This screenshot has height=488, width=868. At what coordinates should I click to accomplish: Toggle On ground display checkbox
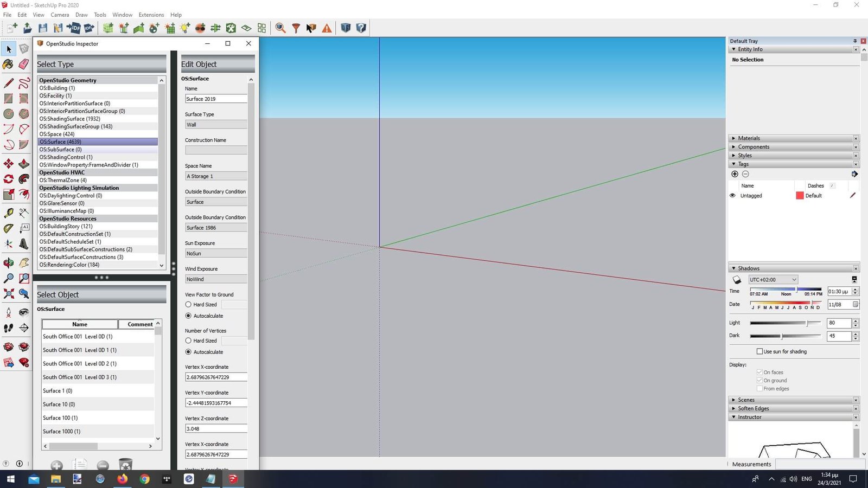coord(759,380)
